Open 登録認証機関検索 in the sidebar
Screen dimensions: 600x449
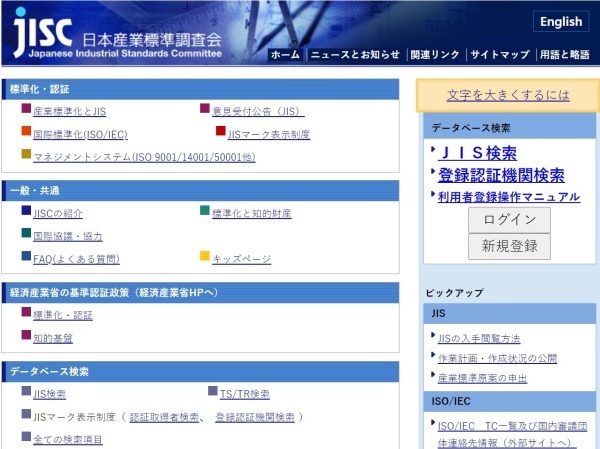click(x=500, y=175)
